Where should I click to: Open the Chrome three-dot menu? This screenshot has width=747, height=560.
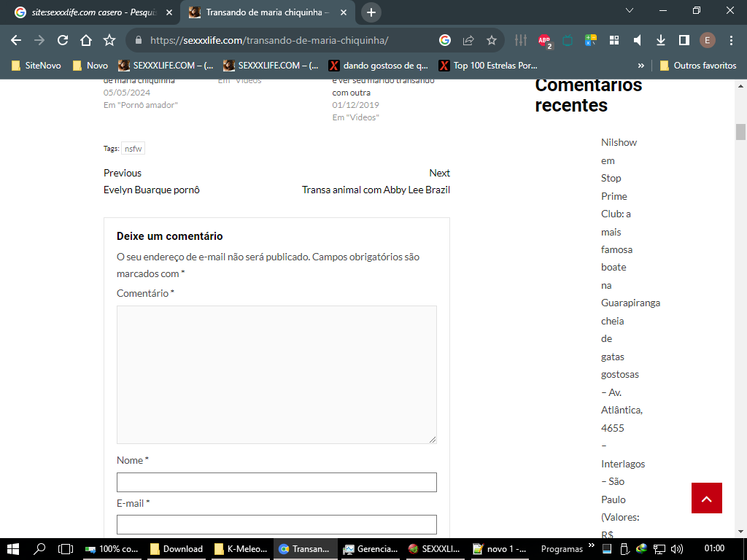click(x=731, y=40)
